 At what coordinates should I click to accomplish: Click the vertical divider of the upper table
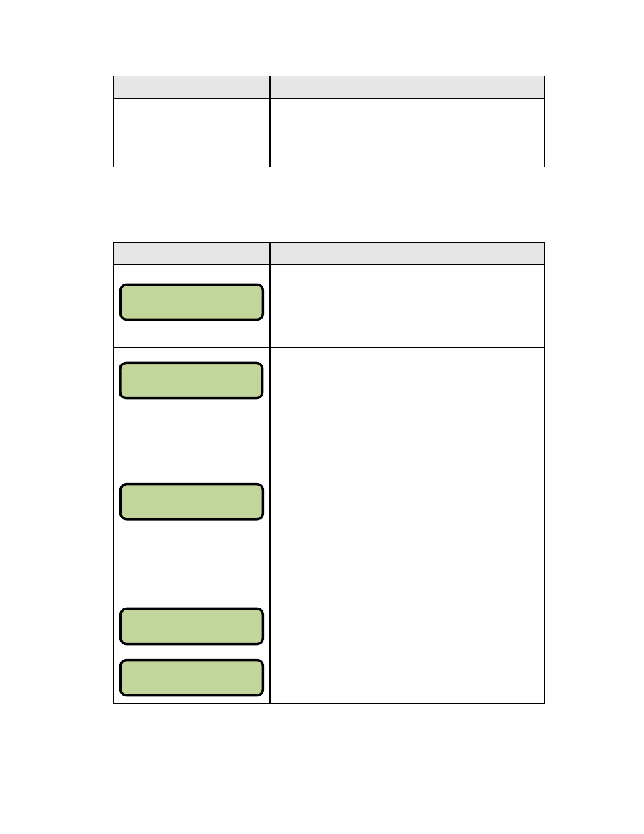[x=270, y=122]
